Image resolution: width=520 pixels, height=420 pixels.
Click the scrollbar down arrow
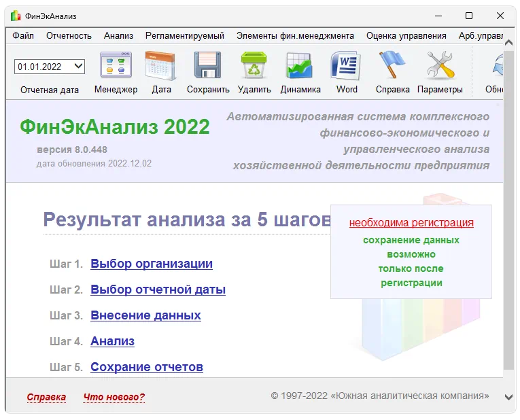point(508,397)
